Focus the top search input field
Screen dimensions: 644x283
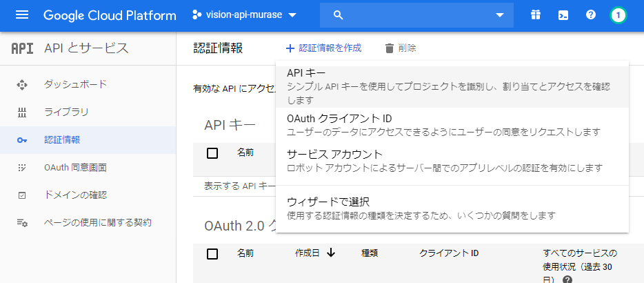[416, 15]
